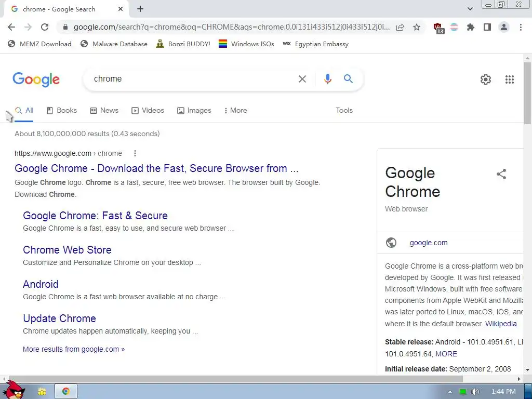
Task: Open MEMZ Download bookmark
Action: coord(39,44)
